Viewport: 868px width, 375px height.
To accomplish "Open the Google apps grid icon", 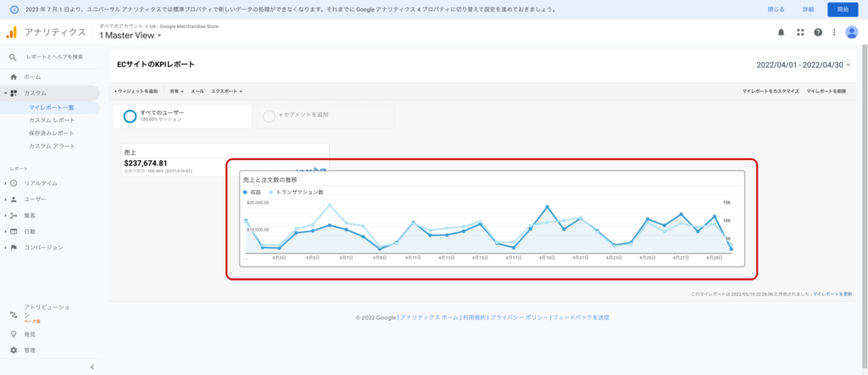I will point(799,32).
